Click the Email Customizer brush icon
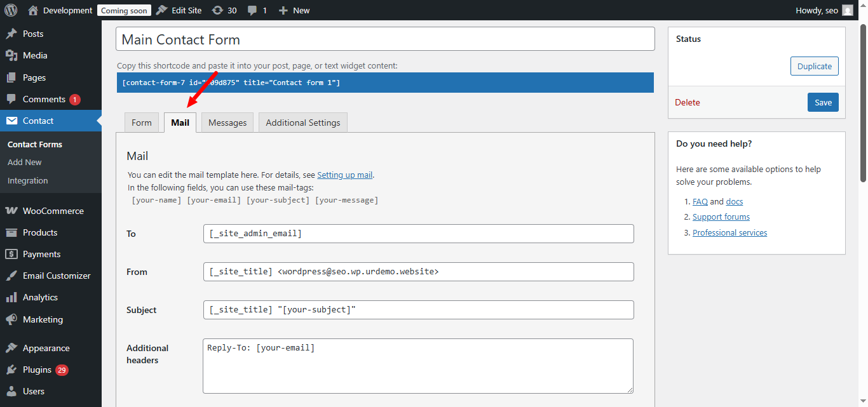 click(11, 276)
